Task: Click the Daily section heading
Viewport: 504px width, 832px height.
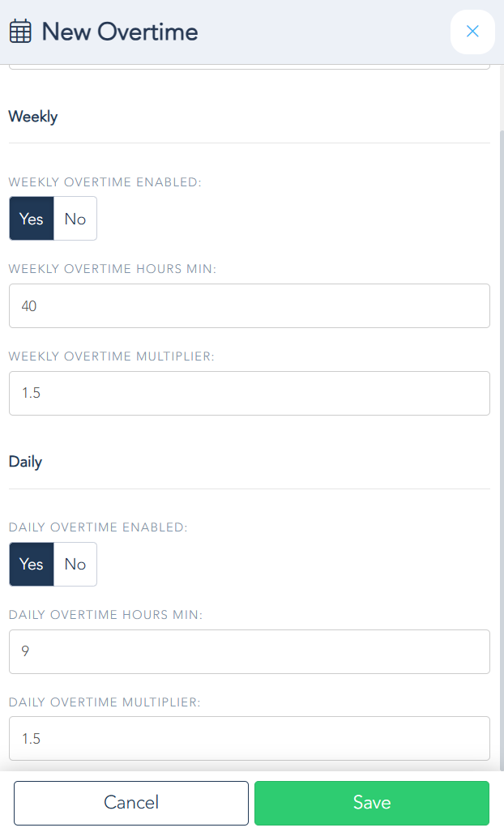Action: click(x=25, y=462)
